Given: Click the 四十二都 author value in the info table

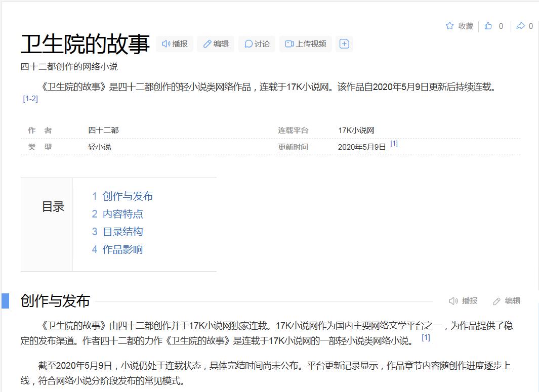Looking at the screenshot, I should (103, 130).
